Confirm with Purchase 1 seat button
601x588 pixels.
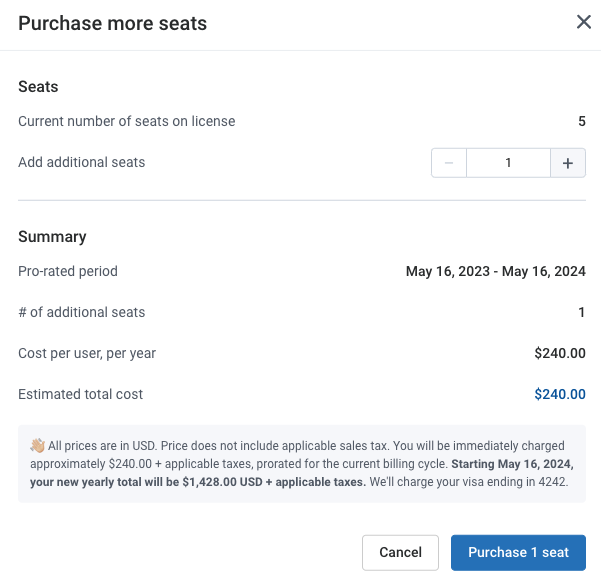coord(518,552)
